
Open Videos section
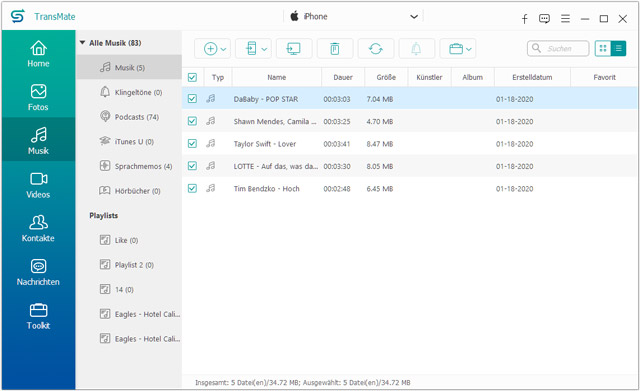click(38, 185)
